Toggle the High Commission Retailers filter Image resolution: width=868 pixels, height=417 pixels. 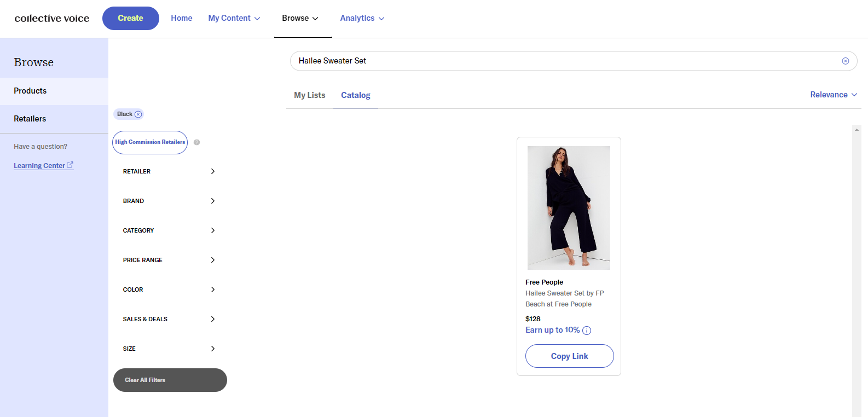click(x=150, y=142)
